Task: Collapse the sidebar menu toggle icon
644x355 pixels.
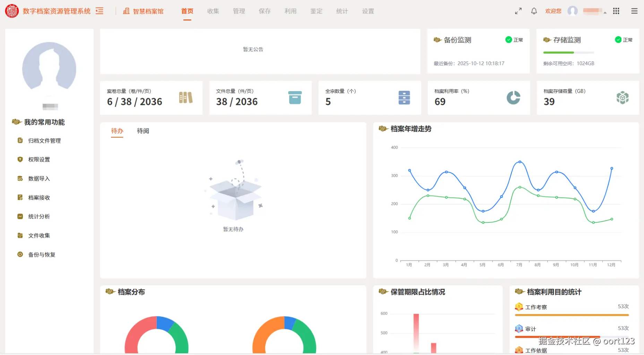Action: point(100,11)
